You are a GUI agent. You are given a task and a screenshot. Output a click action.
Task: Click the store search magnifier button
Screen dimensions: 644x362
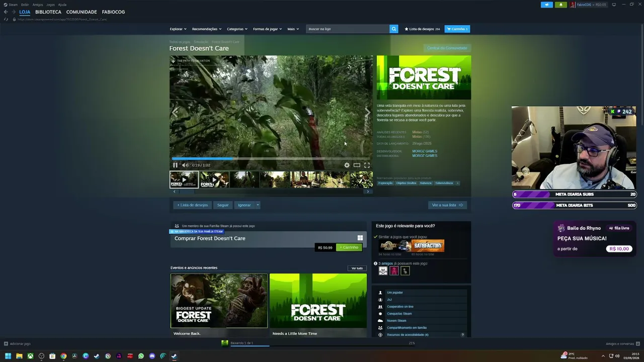pos(394,29)
